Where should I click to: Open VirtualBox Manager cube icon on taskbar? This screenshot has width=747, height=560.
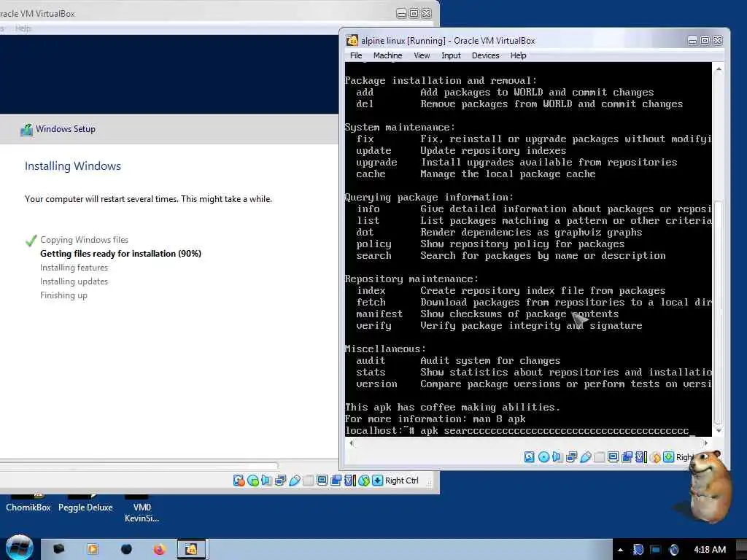pyautogui.click(x=58, y=550)
